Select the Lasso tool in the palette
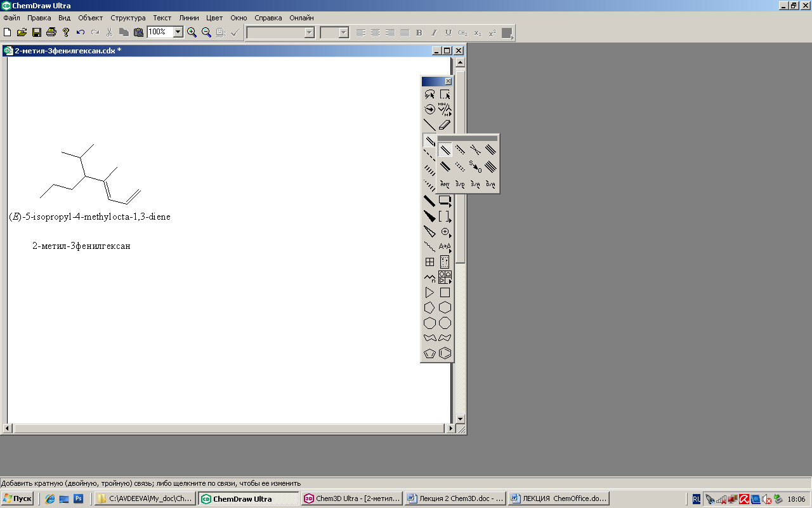The image size is (812, 508). click(429, 94)
